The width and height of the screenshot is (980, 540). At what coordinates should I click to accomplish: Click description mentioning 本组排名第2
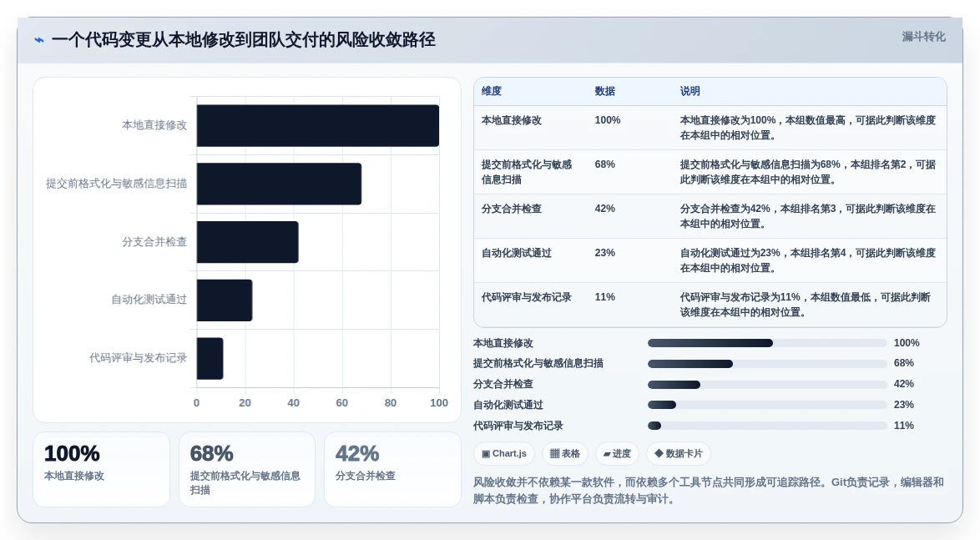[x=807, y=172]
